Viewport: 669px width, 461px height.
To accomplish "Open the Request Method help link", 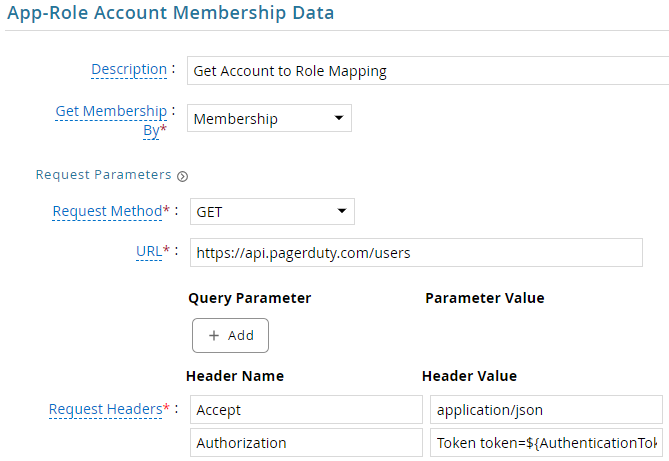I will click(107, 211).
